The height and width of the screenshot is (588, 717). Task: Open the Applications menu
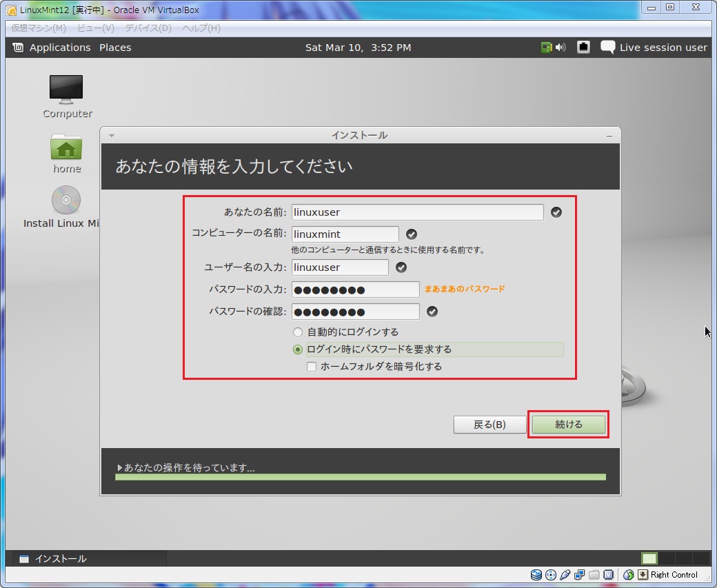click(60, 48)
